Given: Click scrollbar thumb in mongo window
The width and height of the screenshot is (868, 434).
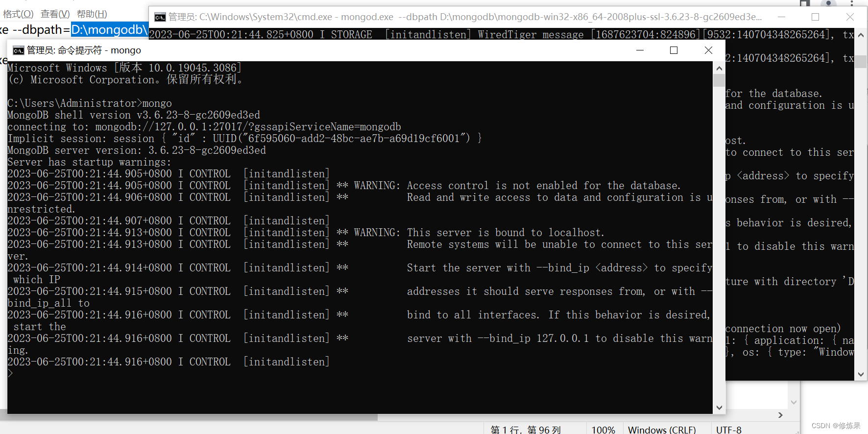Looking at the screenshot, I should 719,80.
